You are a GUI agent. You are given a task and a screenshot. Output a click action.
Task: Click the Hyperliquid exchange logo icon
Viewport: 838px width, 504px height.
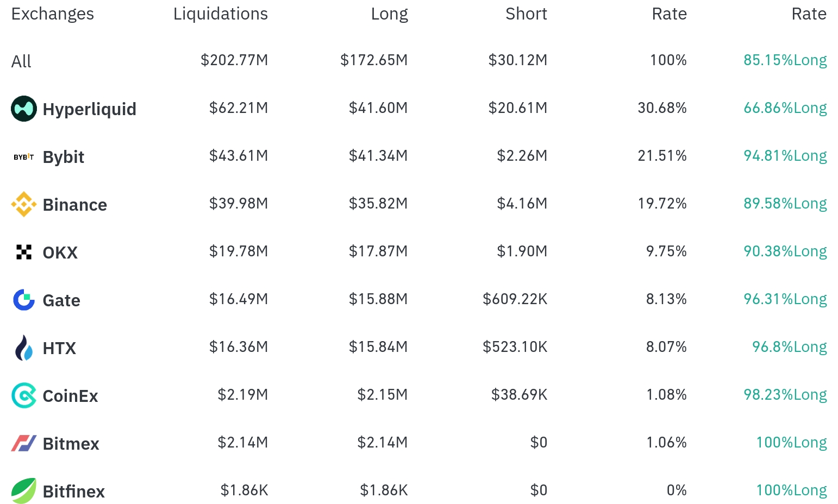click(x=24, y=109)
